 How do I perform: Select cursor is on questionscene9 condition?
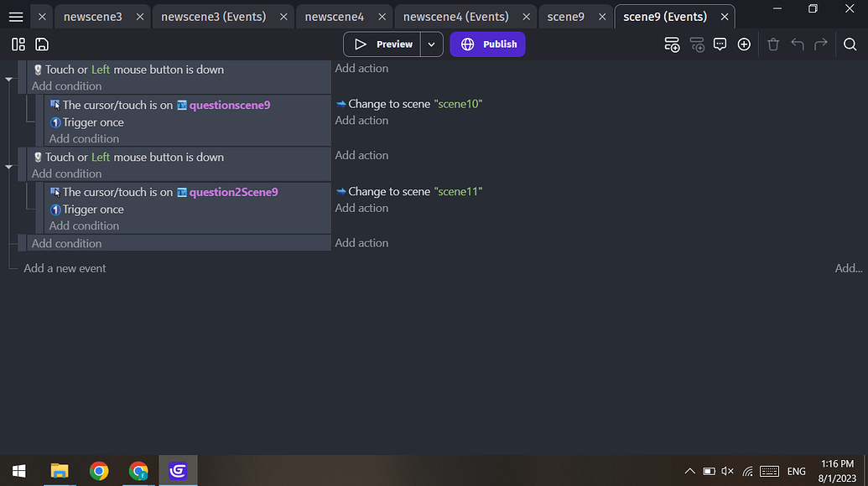(160, 105)
